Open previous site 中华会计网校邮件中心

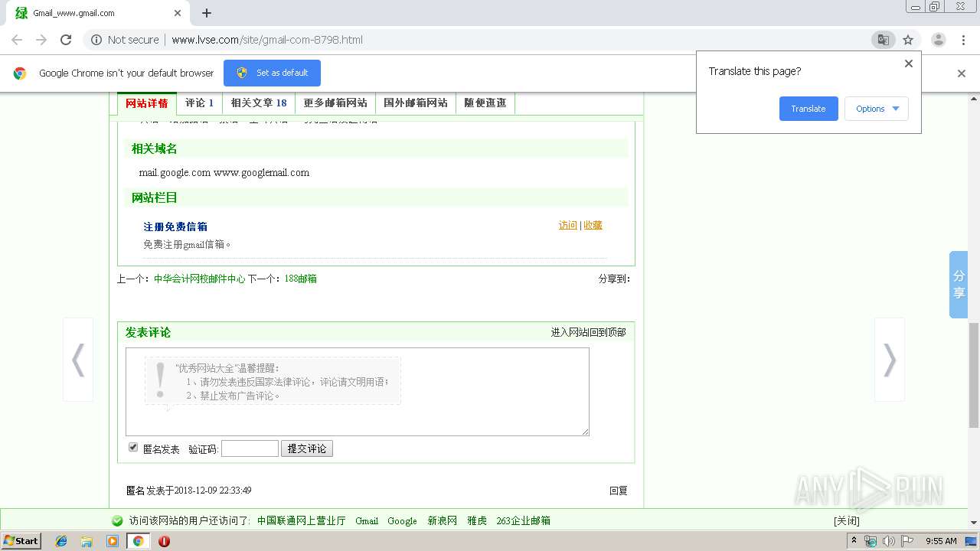(199, 279)
